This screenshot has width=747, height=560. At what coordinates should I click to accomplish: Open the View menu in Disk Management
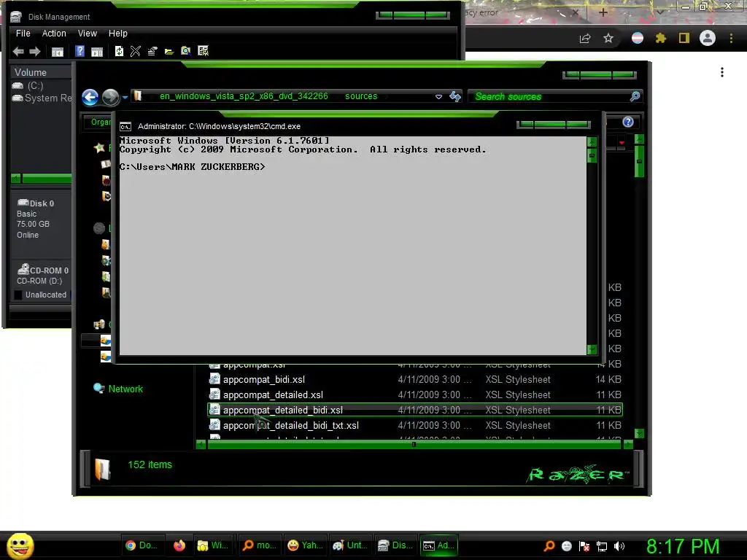tap(88, 34)
